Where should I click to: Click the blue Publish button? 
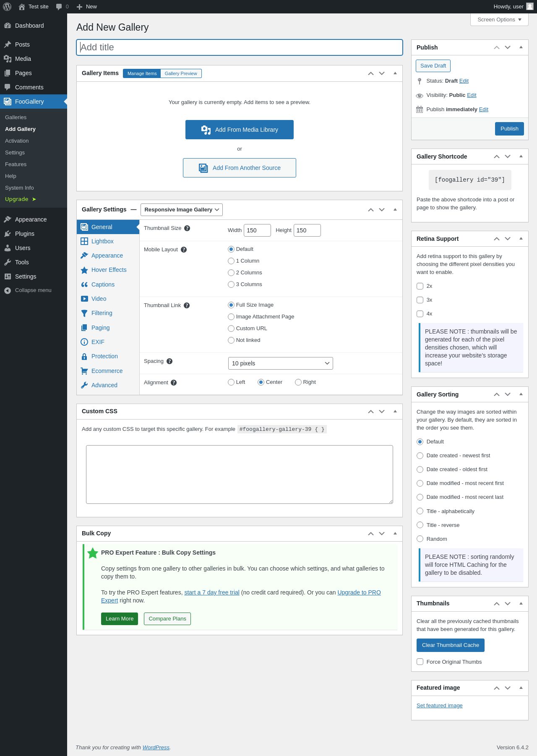509,129
